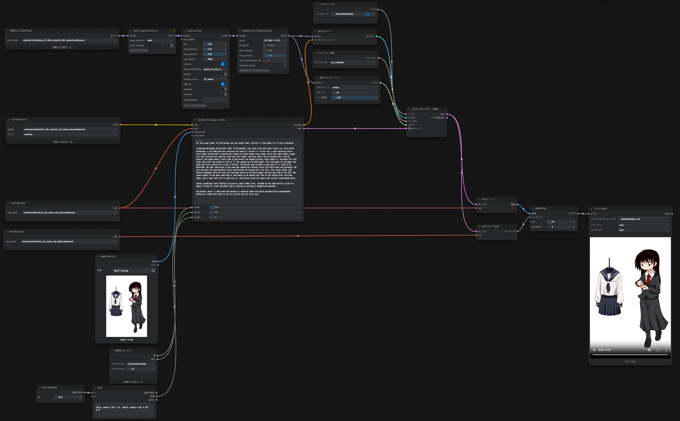The height and width of the screenshot is (421, 680).
Task: Open the unet_name model dropdown
Action: 69,40
